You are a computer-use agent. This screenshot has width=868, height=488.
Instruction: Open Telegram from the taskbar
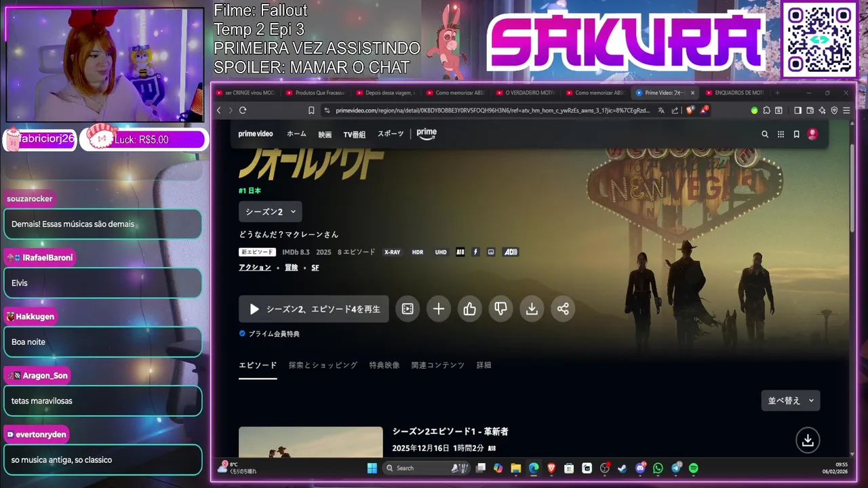tap(676, 468)
